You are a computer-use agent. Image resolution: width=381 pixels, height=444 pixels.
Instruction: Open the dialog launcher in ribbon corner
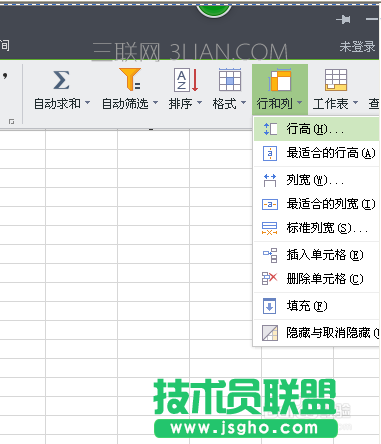click(x=12, y=122)
